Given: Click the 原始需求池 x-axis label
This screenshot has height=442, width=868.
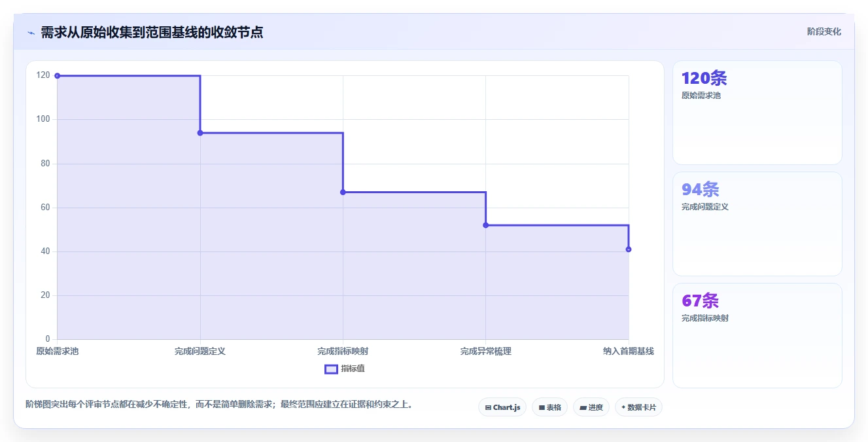Looking at the screenshot, I should coord(58,351).
